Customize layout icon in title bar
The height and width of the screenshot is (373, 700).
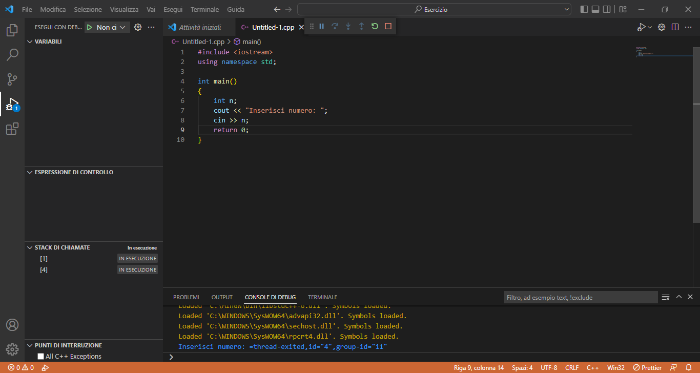(623, 9)
